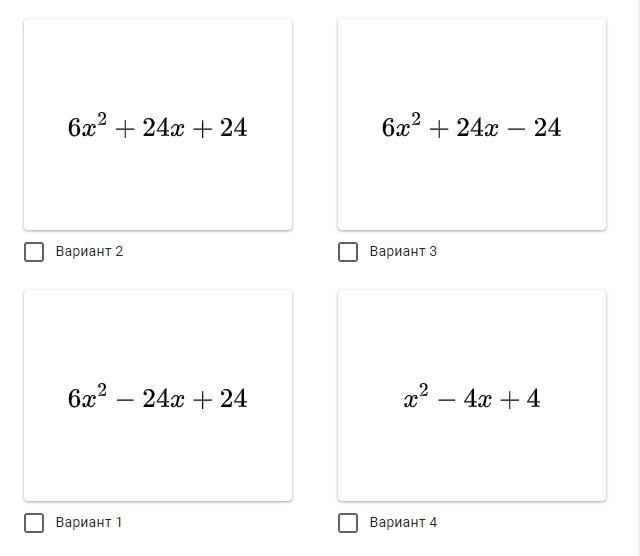The height and width of the screenshot is (556, 640).
Task: Click the Вариант 2 label text
Action: (x=89, y=252)
